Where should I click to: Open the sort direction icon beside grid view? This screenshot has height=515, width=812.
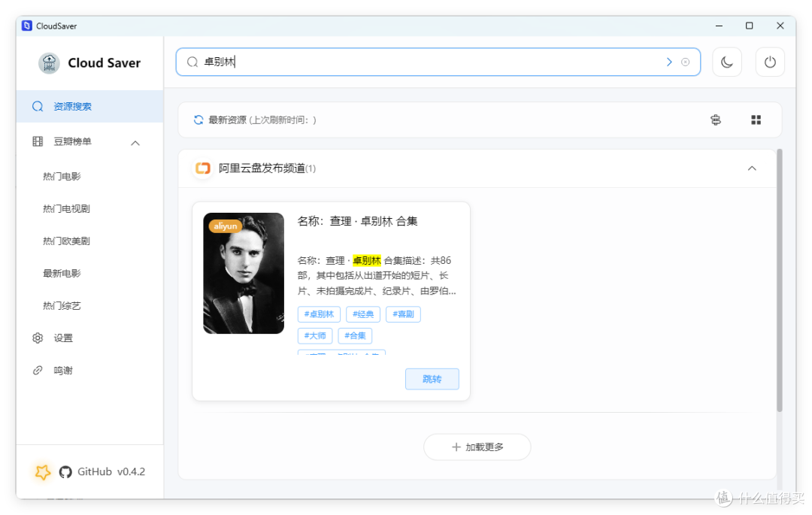(715, 120)
